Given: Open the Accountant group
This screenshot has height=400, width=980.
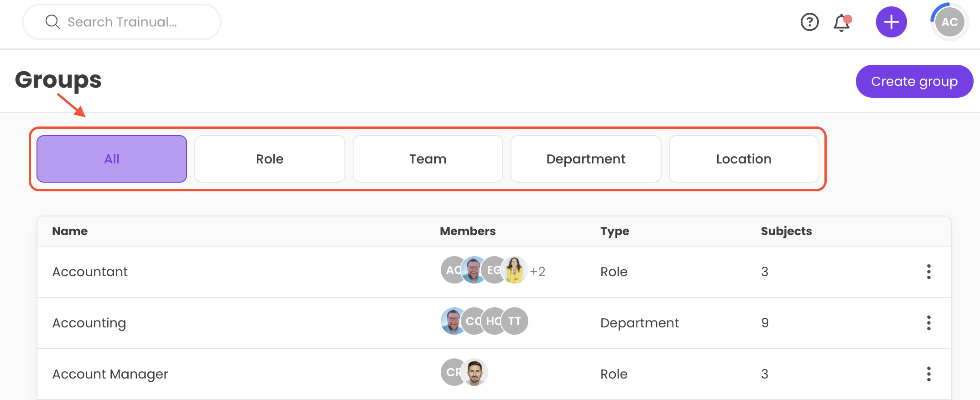Looking at the screenshot, I should 90,272.
